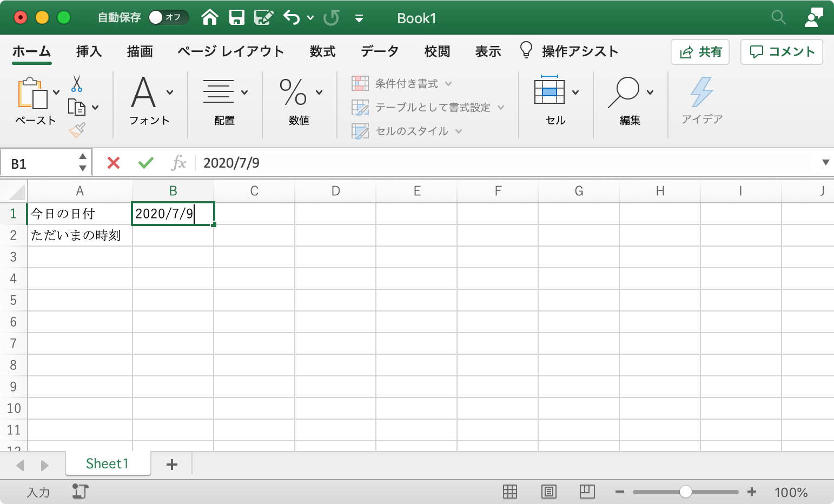834x504 pixels.
Task: Open Customize Quick Access Toolbar dropdown
Action: pyautogui.click(x=359, y=18)
